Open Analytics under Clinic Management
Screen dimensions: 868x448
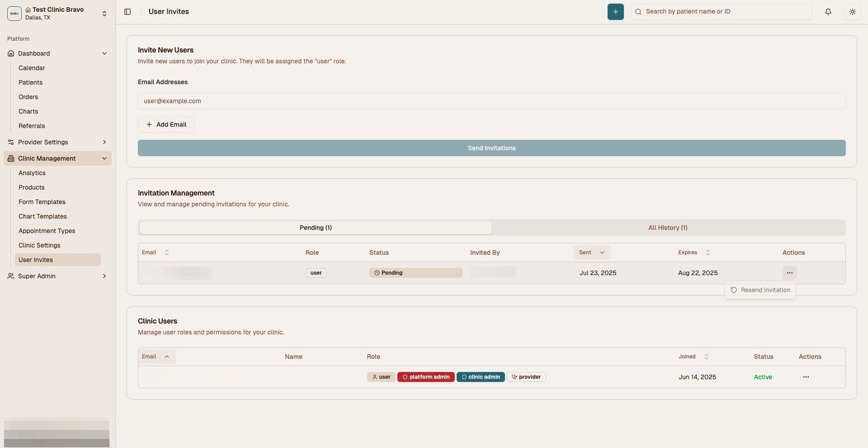[32, 173]
